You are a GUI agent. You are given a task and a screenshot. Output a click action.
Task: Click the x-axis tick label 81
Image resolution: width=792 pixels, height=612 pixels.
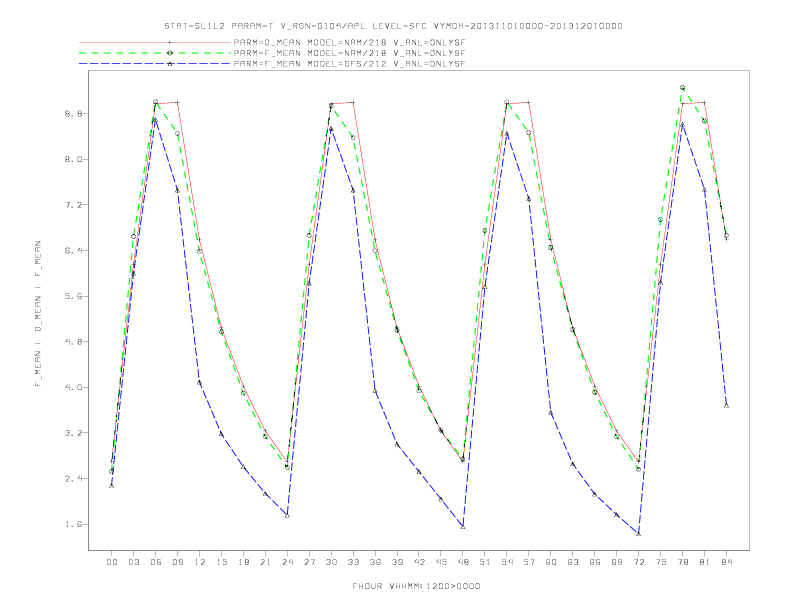[x=705, y=562]
